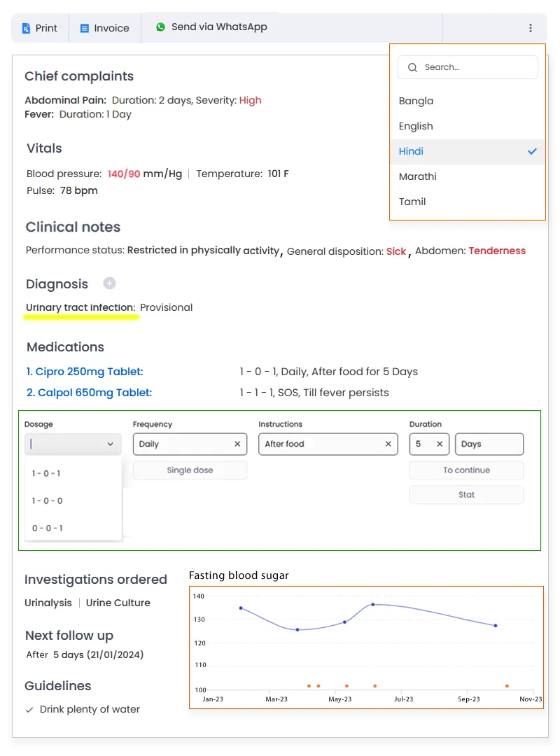Image resolution: width=560 pixels, height=756 pixels.
Task: Click the WhatsApp icon to share prescription
Action: coord(160,27)
